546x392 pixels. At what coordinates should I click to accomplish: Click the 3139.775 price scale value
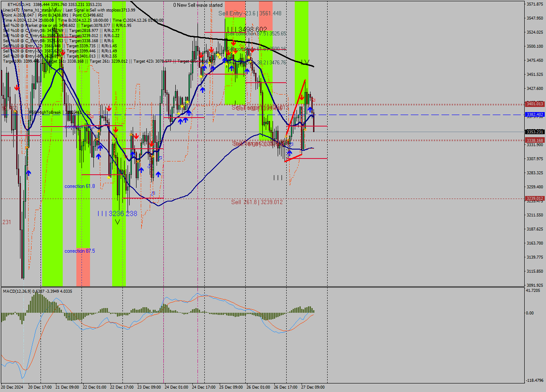(534, 257)
